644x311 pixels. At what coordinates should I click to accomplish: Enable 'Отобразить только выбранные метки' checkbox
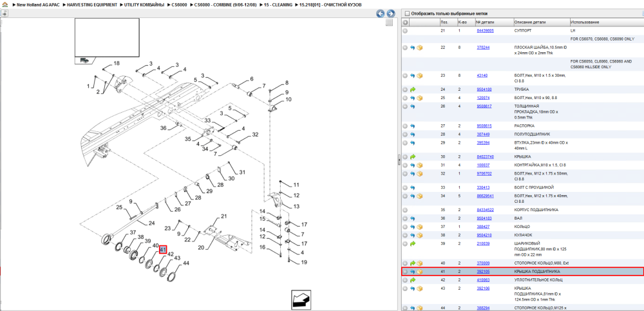[x=408, y=14]
